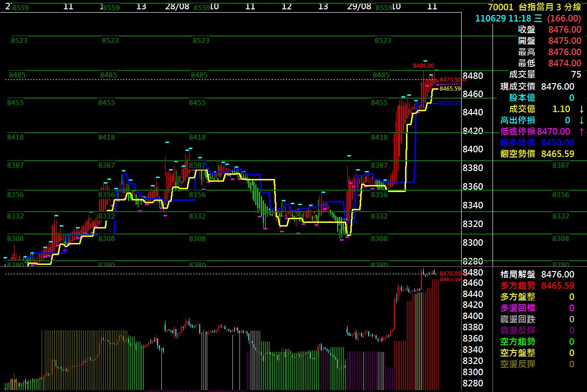587x392 pixels.
Task: Click the 翻空勢價 value 8465.59 in panel
Action: [558, 154]
